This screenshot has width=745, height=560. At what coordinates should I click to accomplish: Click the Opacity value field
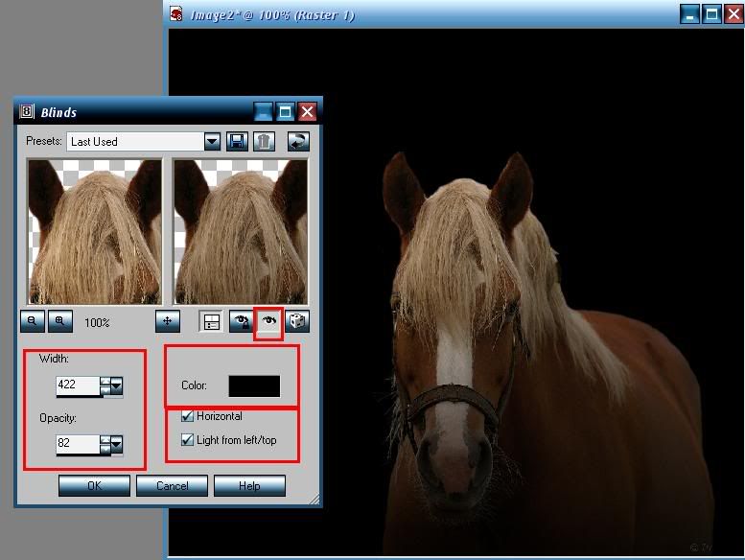point(78,444)
